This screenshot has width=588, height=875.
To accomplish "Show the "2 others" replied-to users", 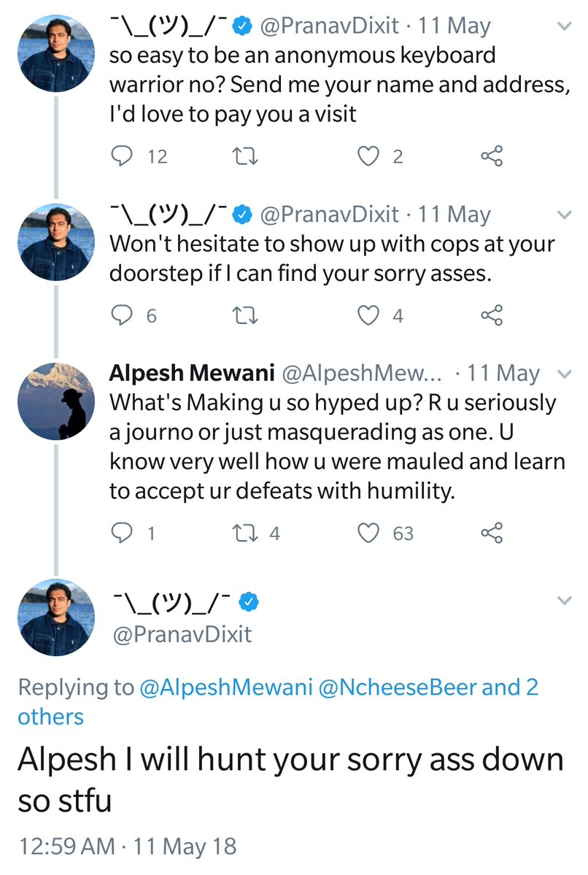I will pos(51,716).
